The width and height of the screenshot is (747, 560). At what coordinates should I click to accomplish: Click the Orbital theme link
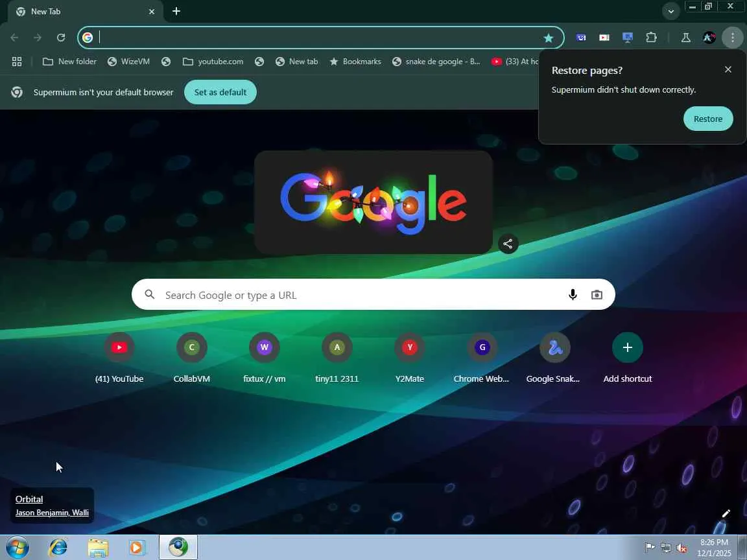[29, 499]
